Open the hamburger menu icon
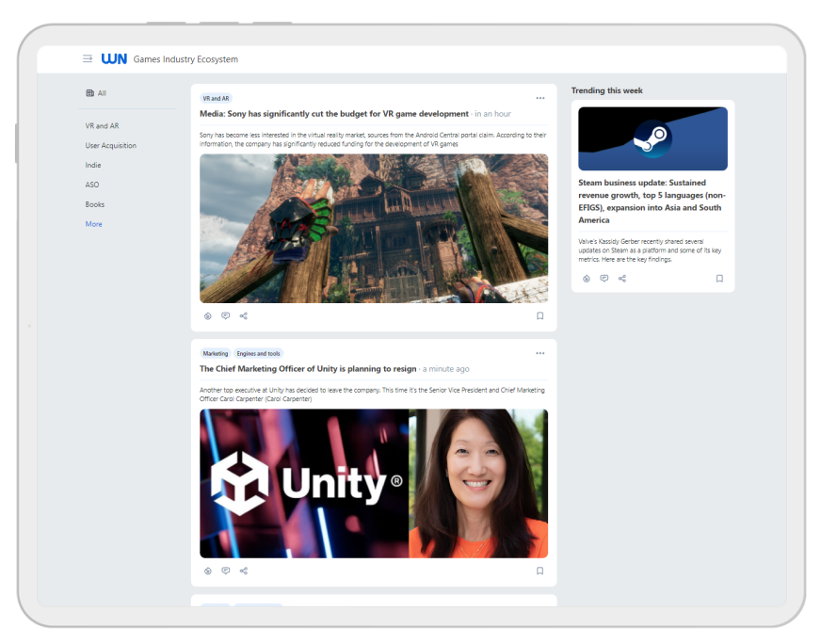 tap(88, 58)
